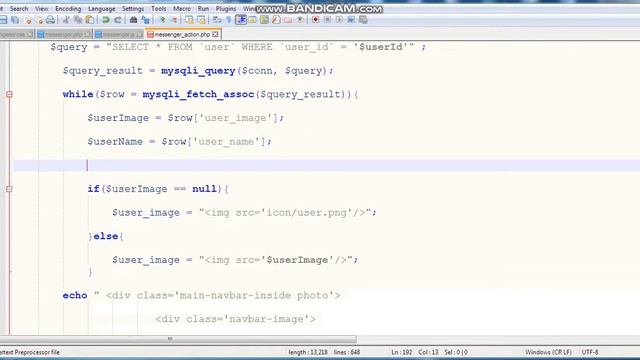Screen dimensions: 640x360
Task: Click the Playback macro icon
Action: click(x=339, y=20)
